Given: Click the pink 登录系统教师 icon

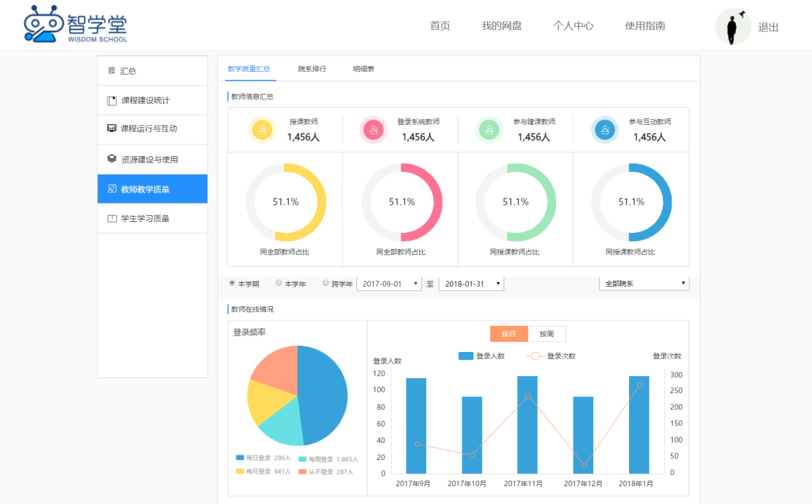Looking at the screenshot, I should click(x=373, y=129).
